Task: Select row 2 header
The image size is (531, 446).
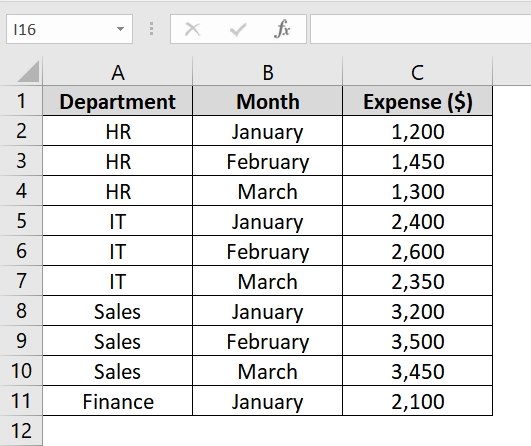Action: (x=21, y=131)
